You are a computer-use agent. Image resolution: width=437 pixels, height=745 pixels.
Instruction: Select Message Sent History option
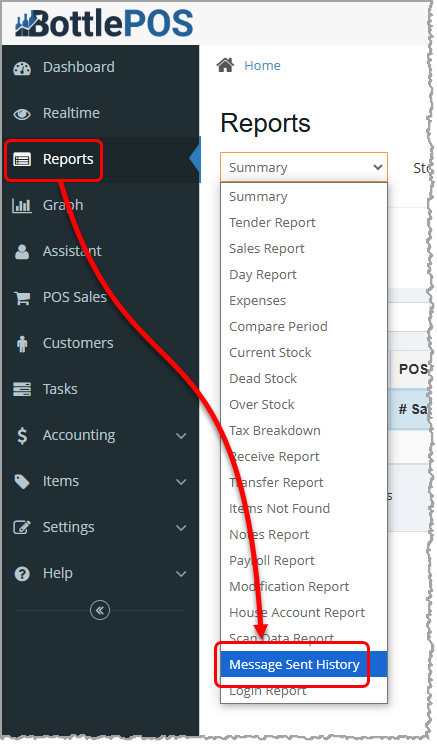304,664
